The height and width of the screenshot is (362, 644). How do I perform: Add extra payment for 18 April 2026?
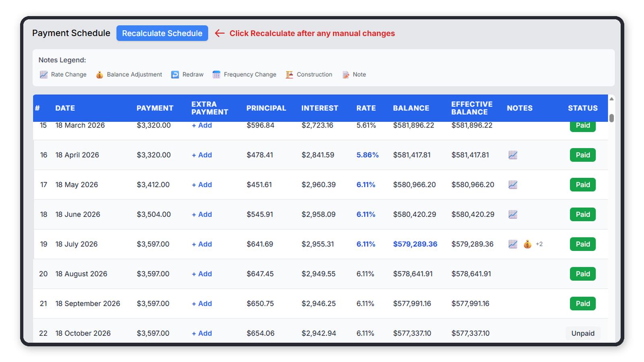point(202,155)
